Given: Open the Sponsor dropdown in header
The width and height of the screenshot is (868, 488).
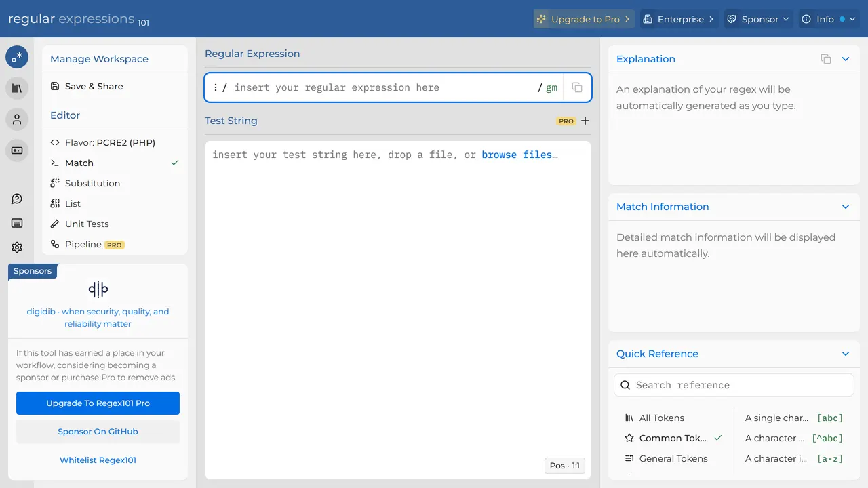Looking at the screenshot, I should [758, 19].
